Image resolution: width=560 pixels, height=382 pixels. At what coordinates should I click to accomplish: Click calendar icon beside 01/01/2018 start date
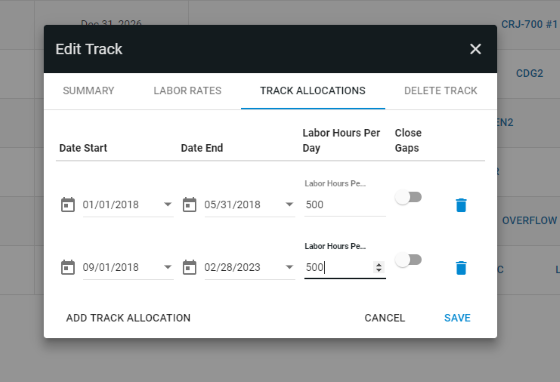point(68,205)
